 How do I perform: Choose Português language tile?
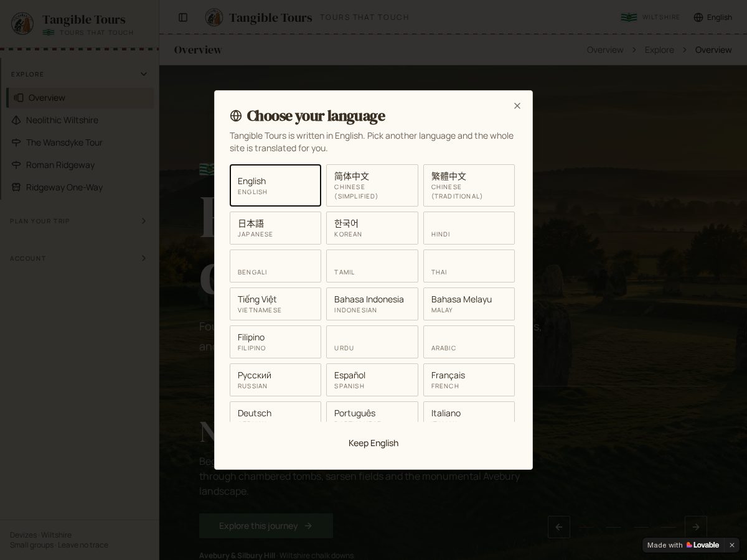(372, 412)
